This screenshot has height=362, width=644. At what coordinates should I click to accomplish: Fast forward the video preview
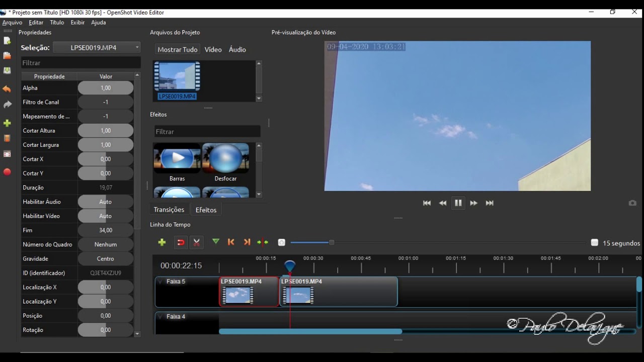pos(474,203)
